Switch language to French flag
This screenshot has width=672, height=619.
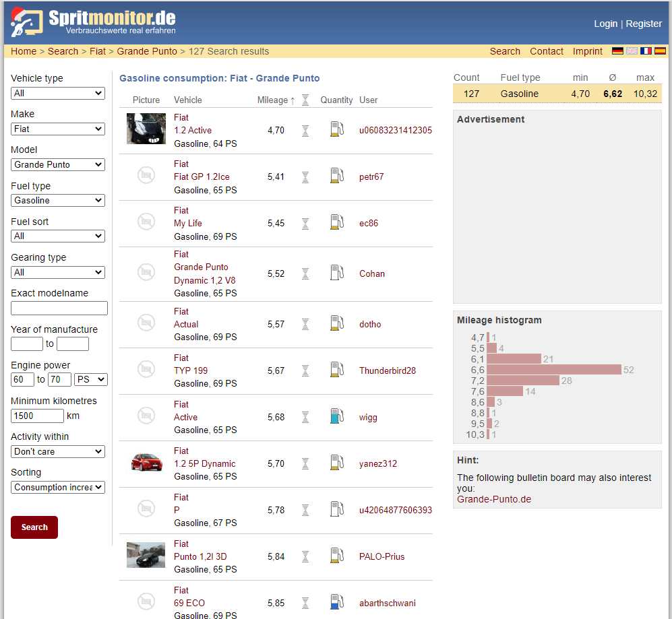click(646, 51)
